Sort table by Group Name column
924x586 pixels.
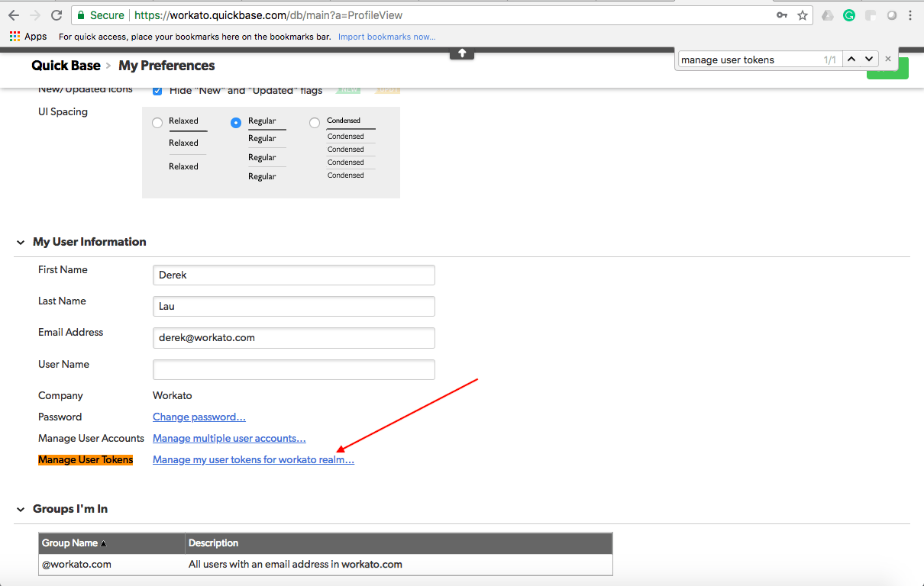tap(69, 543)
